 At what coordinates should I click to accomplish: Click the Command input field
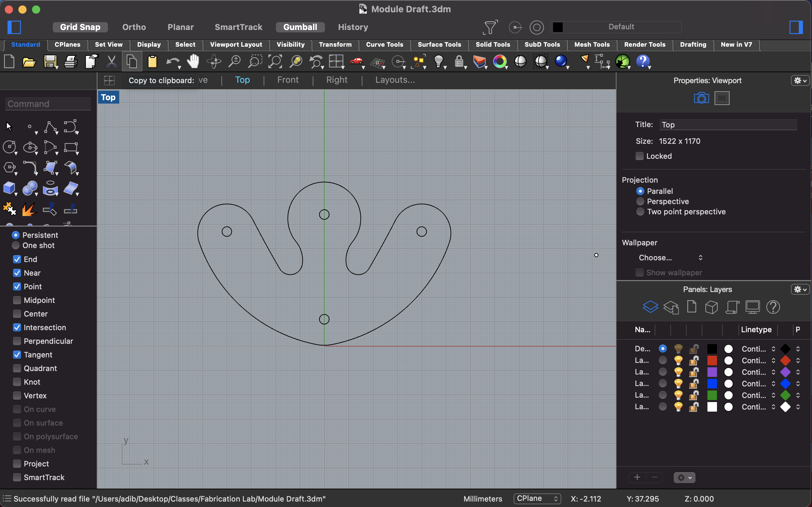(46, 103)
